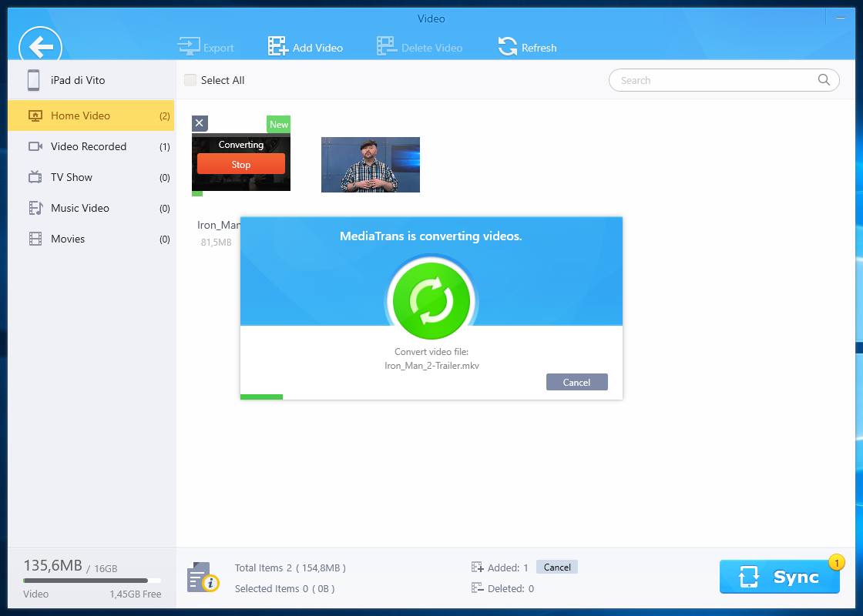
Task: Open the Home Video category
Action: pos(91,115)
